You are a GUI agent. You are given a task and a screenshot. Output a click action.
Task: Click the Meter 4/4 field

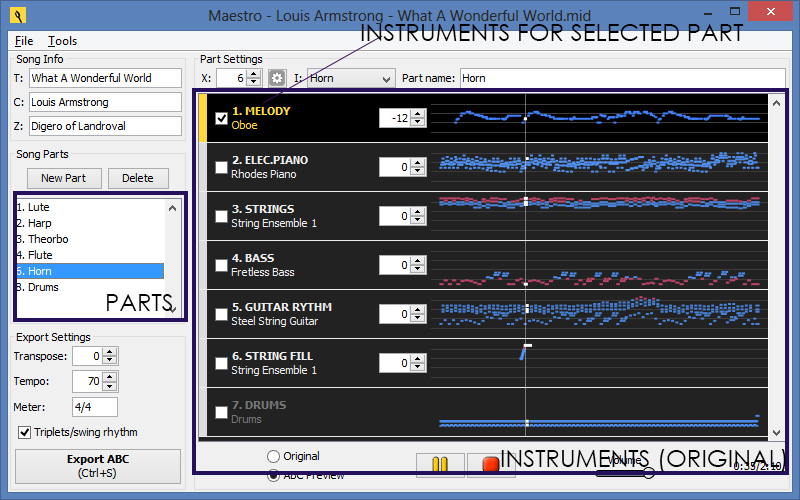95,407
